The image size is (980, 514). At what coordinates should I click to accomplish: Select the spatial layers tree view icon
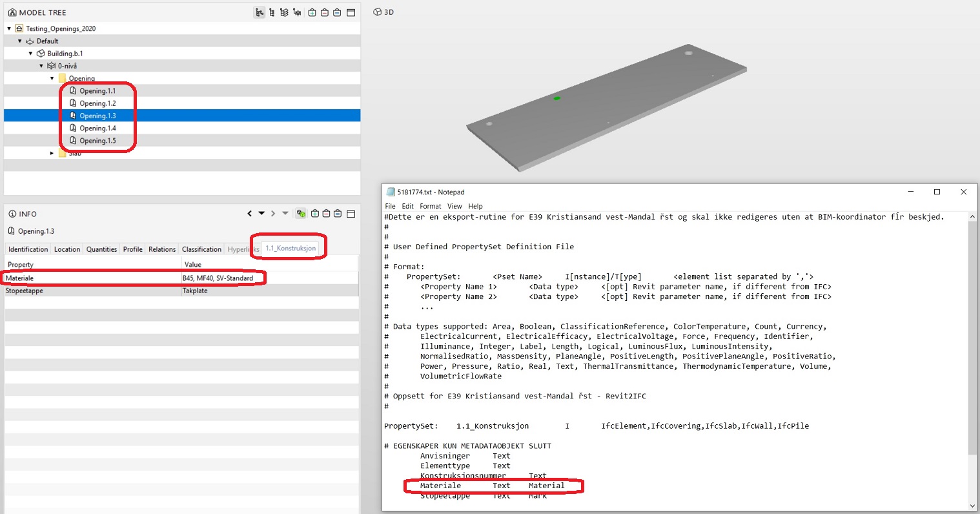click(284, 12)
